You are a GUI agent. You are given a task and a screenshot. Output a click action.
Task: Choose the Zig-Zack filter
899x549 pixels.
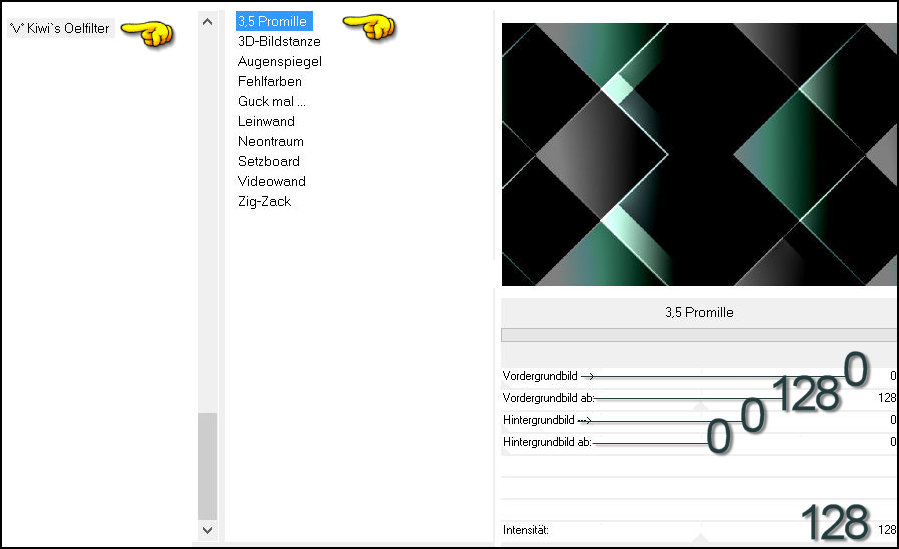coord(264,202)
